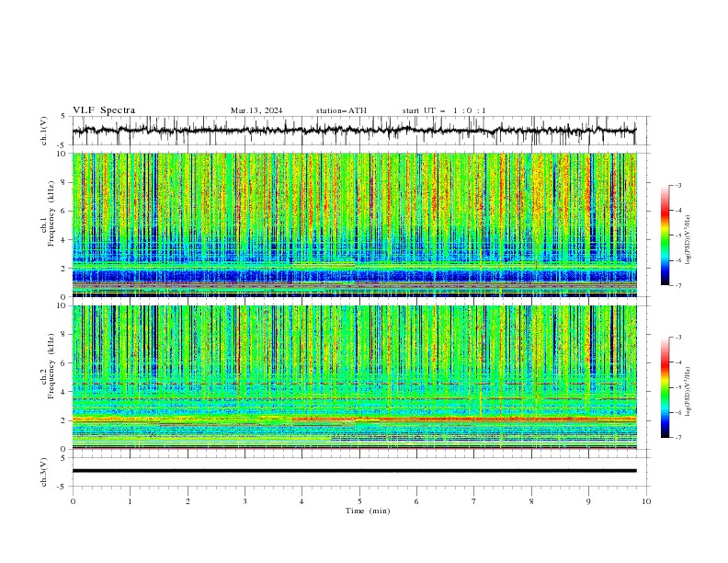The image size is (728, 563).
Task: Click time axis tick label '5'
Action: tap(359, 501)
